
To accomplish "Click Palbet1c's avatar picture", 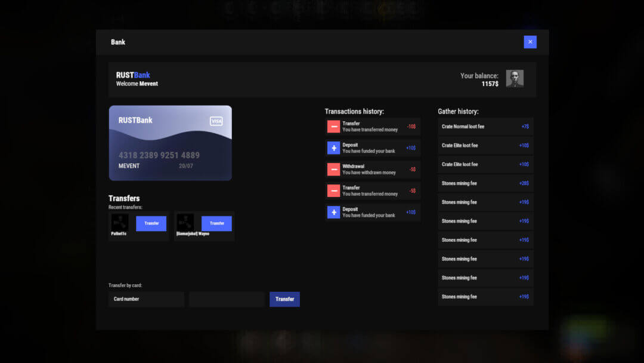I will tap(119, 222).
